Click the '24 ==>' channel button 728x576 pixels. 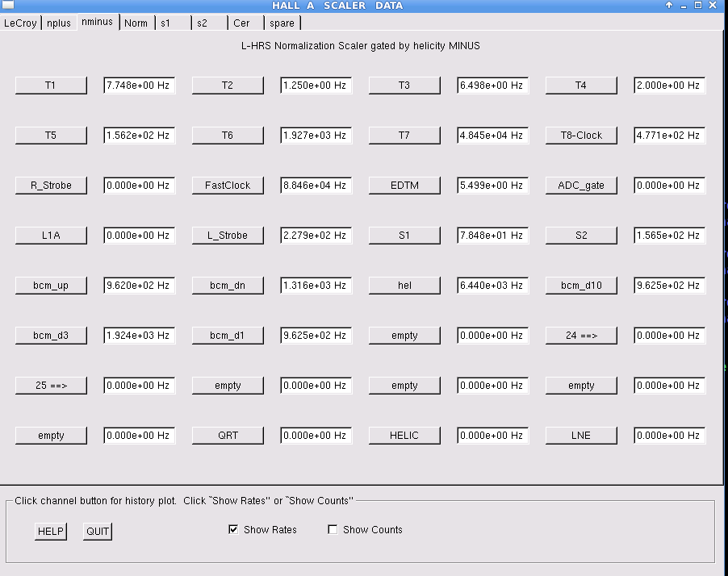(x=581, y=336)
